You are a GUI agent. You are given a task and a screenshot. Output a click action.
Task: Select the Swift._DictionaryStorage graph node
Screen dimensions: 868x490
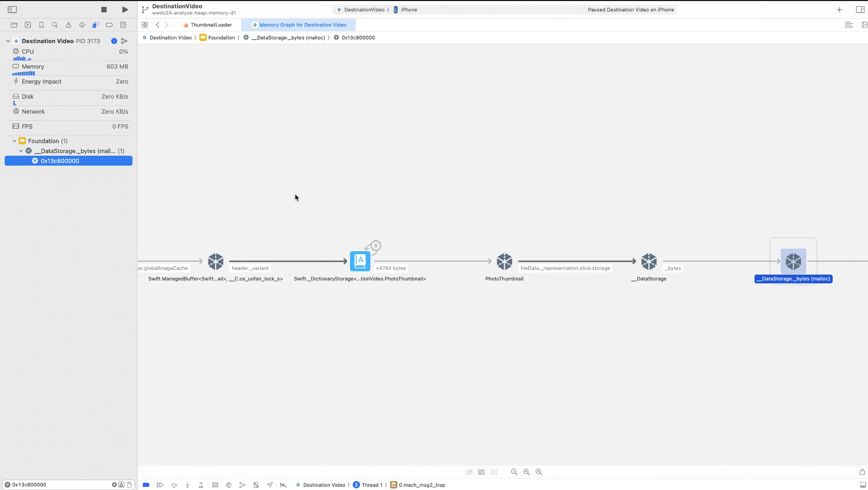click(360, 261)
